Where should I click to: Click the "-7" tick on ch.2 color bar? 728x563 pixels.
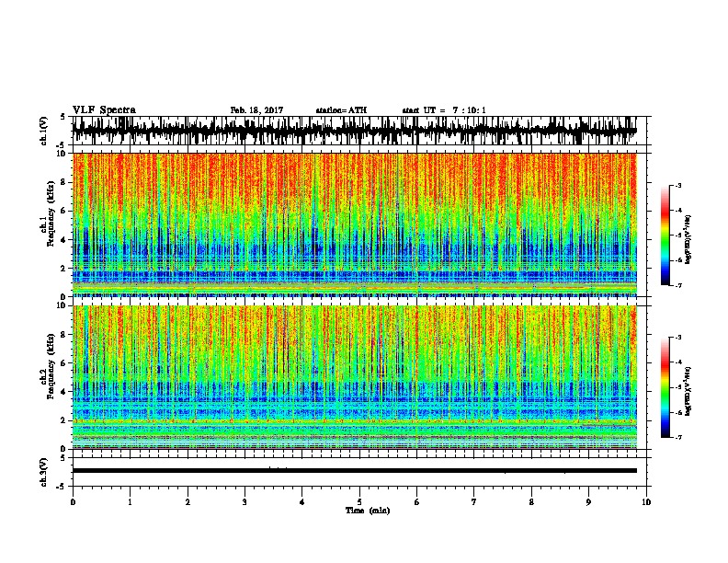678,437
